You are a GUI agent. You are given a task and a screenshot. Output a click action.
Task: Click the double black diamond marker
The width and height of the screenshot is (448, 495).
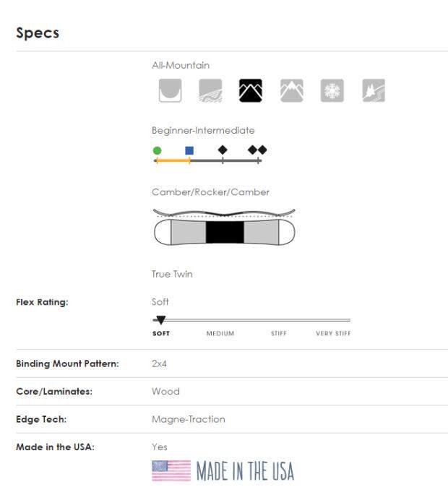point(257,150)
